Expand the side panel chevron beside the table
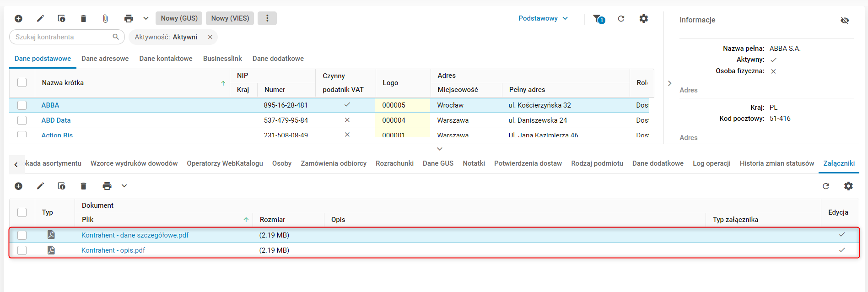 pos(669,83)
